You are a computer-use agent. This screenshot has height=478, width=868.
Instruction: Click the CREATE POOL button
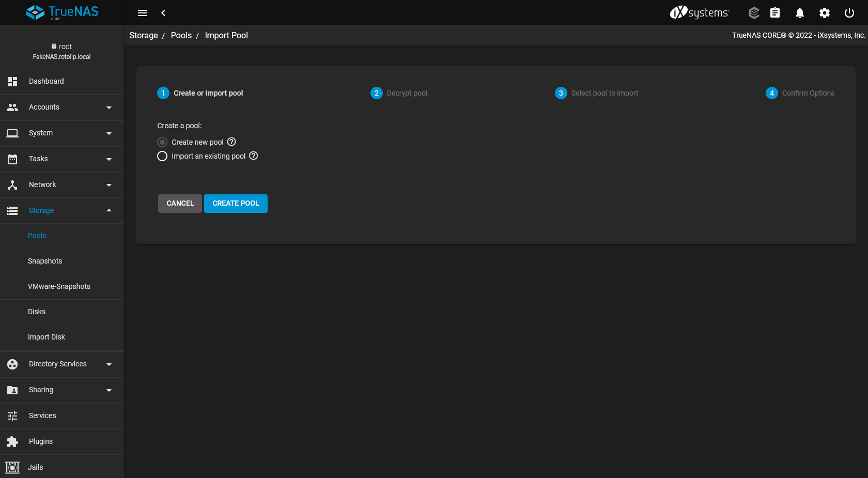click(236, 203)
